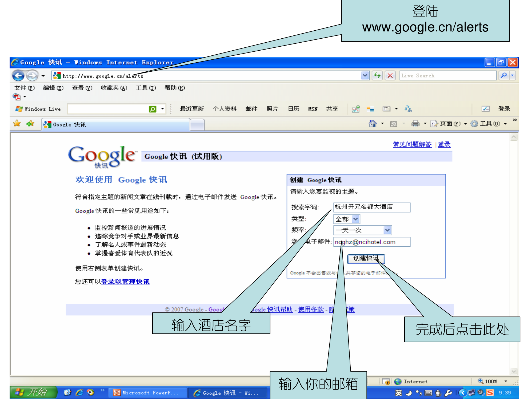The width and height of the screenshot is (532, 399).
Task: Click the 搜索字词 input field
Action: (x=372, y=207)
